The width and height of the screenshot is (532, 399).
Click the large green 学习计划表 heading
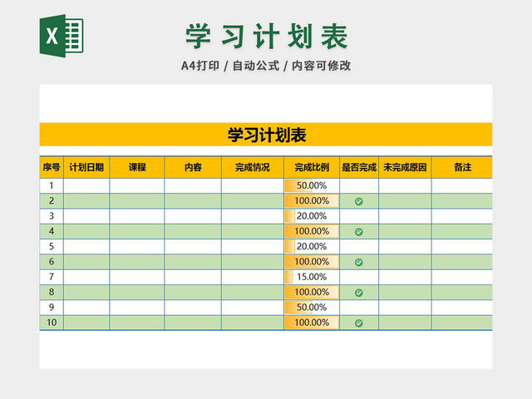[x=267, y=36]
